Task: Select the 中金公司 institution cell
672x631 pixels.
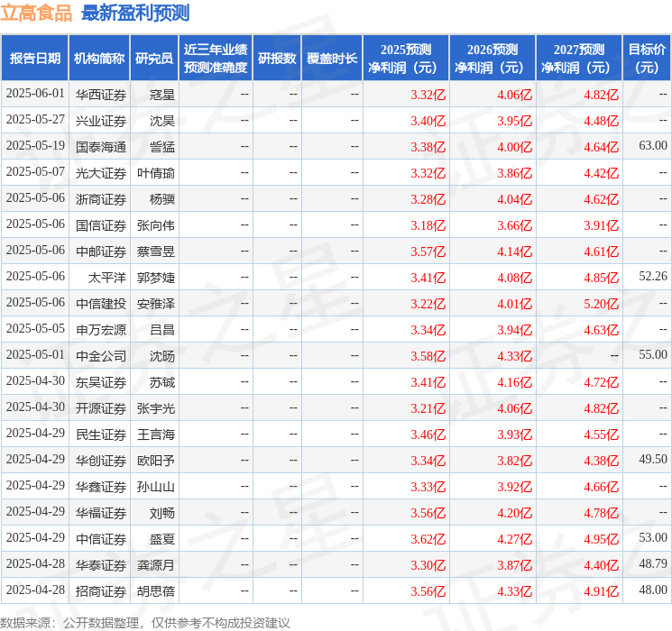Action: pos(100,355)
